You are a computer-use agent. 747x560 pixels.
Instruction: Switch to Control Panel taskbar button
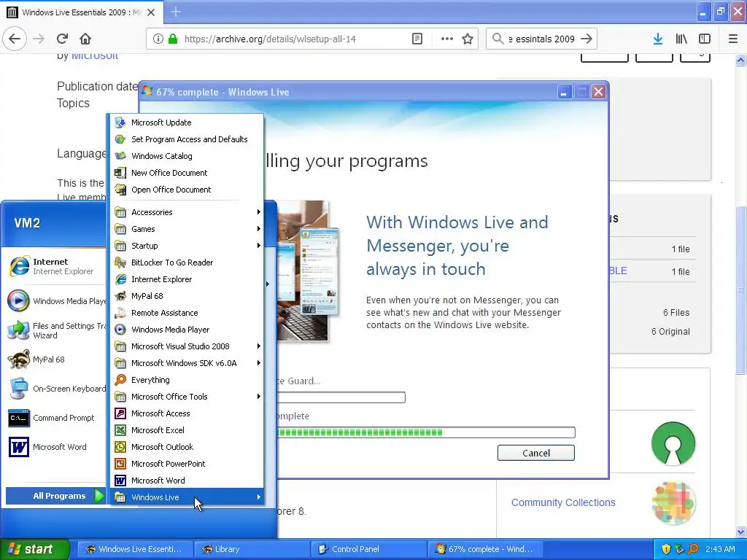click(368, 549)
